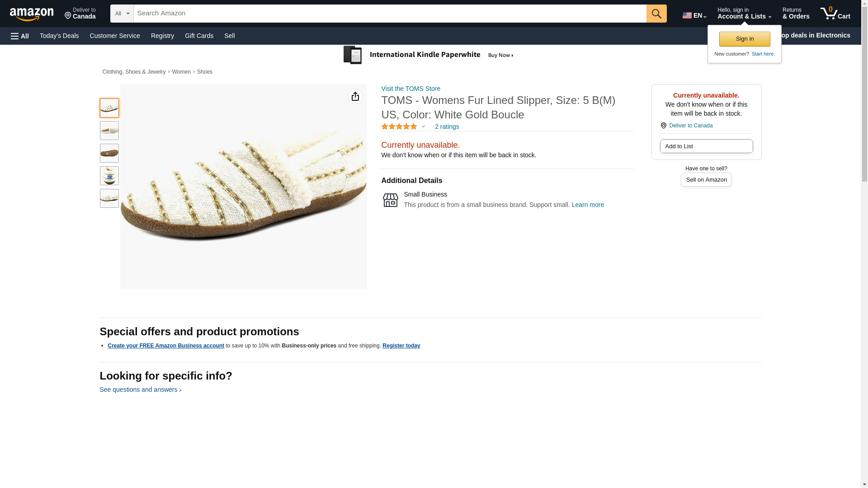
Task: Click the Small Business storefront icon
Action: point(390,200)
